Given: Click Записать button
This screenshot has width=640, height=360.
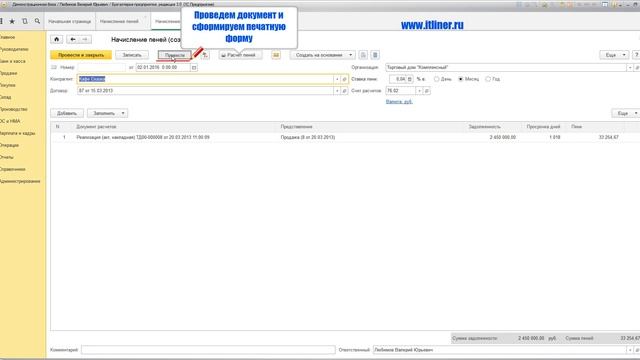Looking at the screenshot, I should point(132,55).
